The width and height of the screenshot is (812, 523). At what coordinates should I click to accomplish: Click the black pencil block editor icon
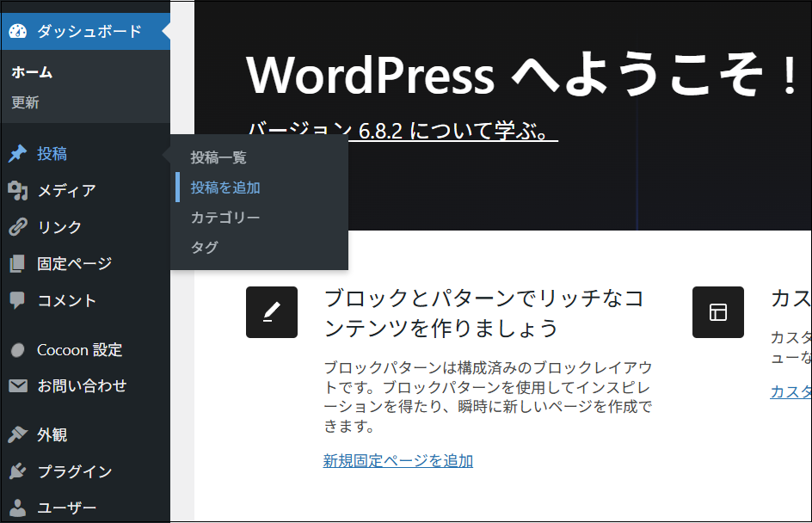pyautogui.click(x=272, y=312)
